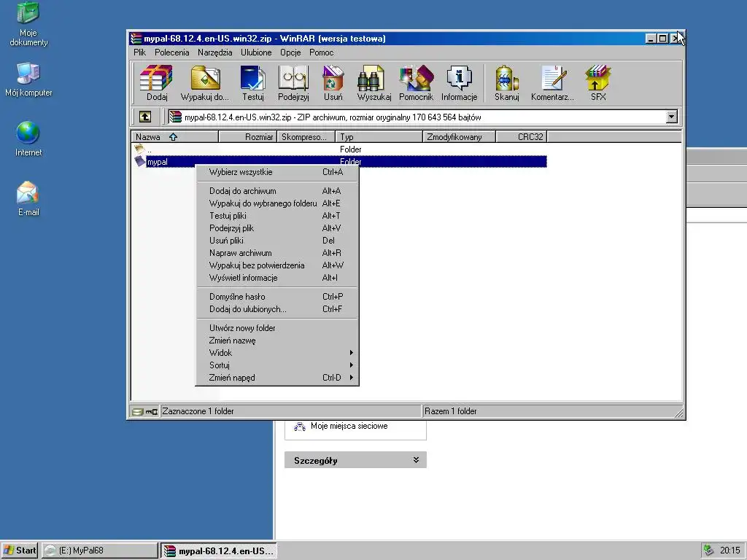Click the Testuj toolbar icon

pyautogui.click(x=252, y=83)
